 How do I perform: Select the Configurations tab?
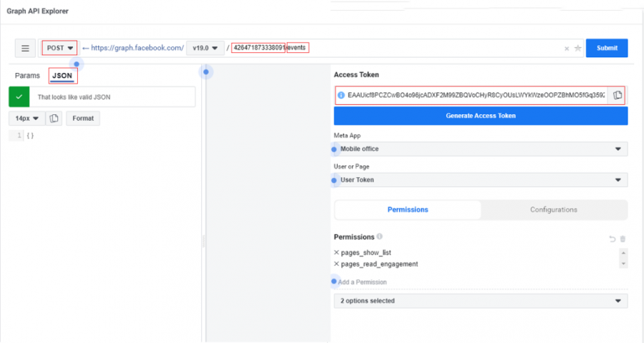(553, 209)
